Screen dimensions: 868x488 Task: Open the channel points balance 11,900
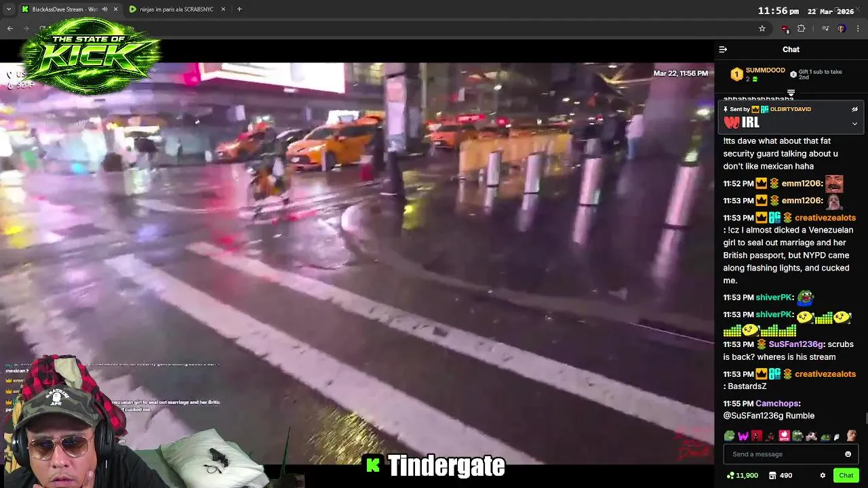(742, 476)
